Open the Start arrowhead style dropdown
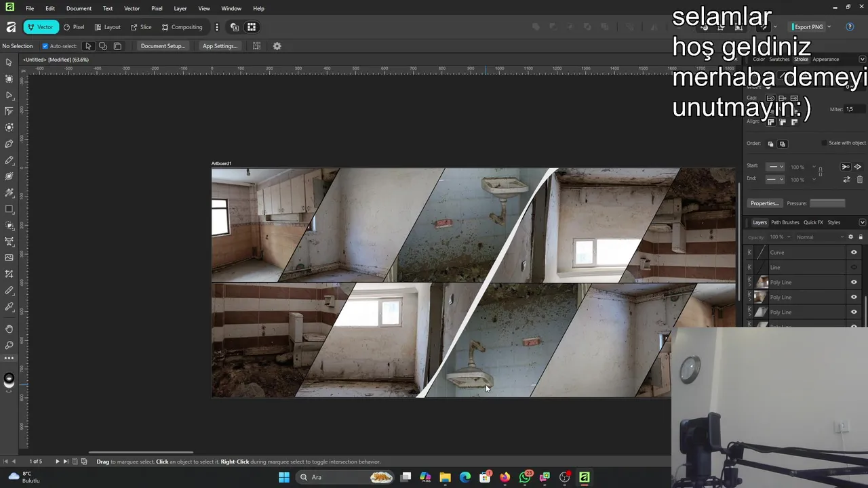Image resolution: width=868 pixels, height=488 pixels. [x=775, y=167]
